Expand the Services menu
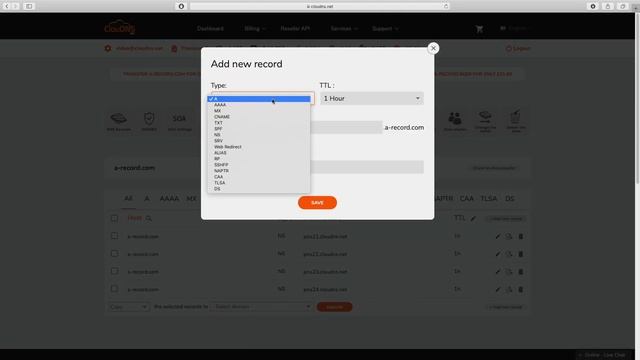This screenshot has width=640, height=360. pyautogui.click(x=344, y=29)
